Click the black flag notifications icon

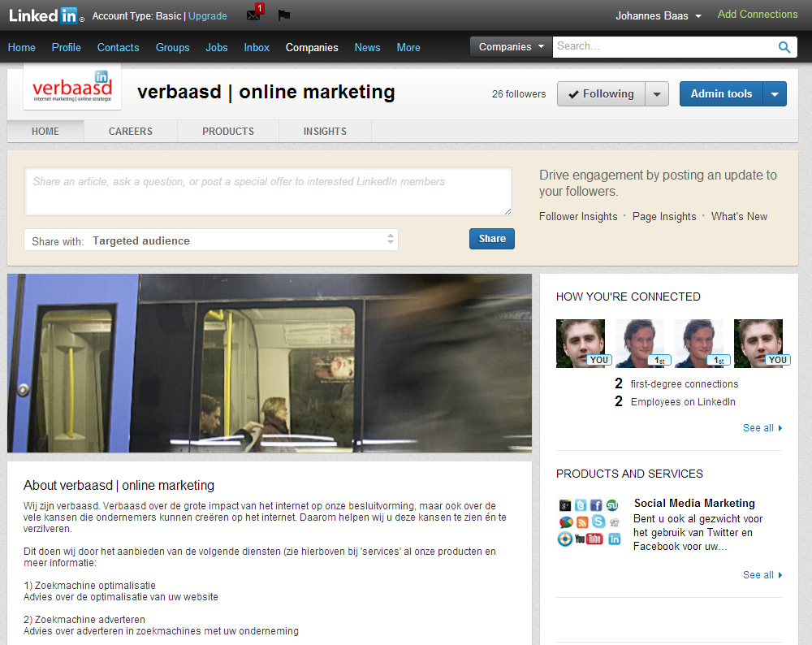(x=283, y=15)
